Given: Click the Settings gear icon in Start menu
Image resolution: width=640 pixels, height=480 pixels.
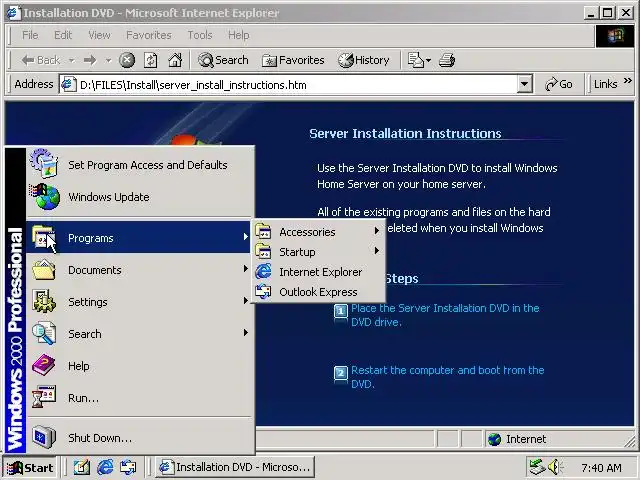Looking at the screenshot, I should point(44,302).
